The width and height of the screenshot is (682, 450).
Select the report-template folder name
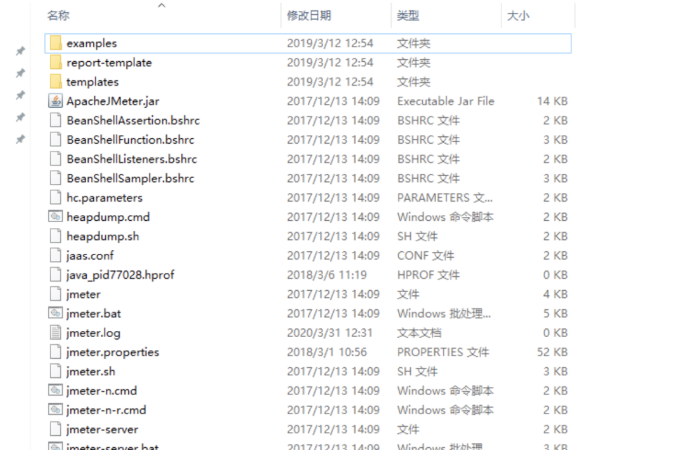click(x=109, y=63)
